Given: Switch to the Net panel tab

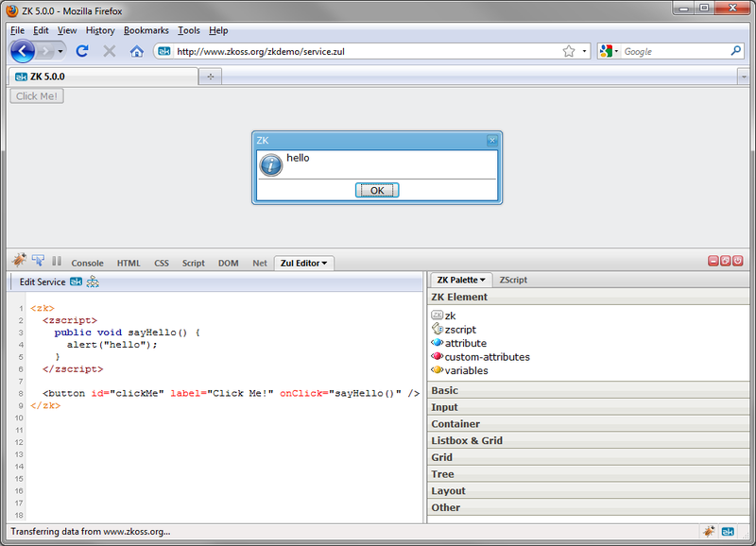Looking at the screenshot, I should tap(260, 264).
